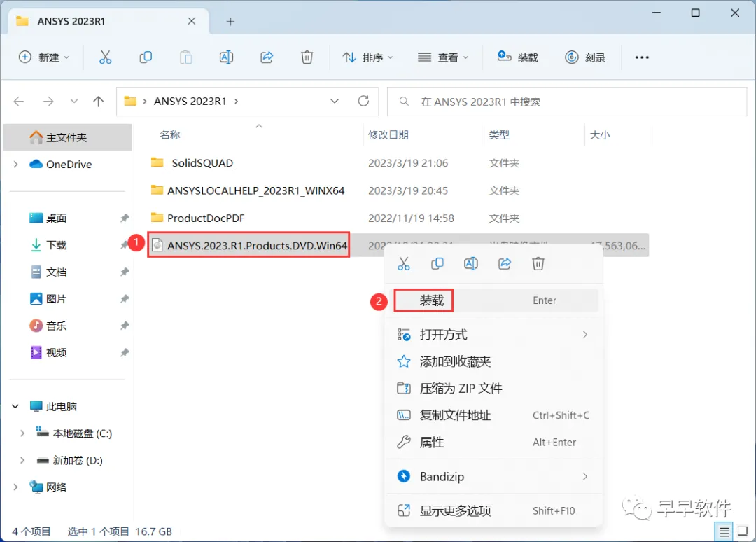Click the toolbar Paste clipboard icon
This screenshot has width=756, height=542.
coord(185,57)
